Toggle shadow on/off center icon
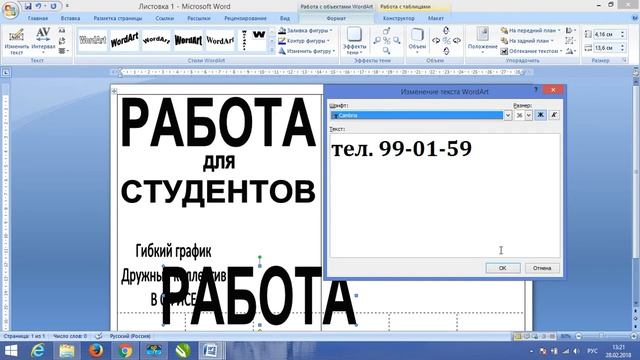This screenshot has height=360, width=640. coord(387,41)
